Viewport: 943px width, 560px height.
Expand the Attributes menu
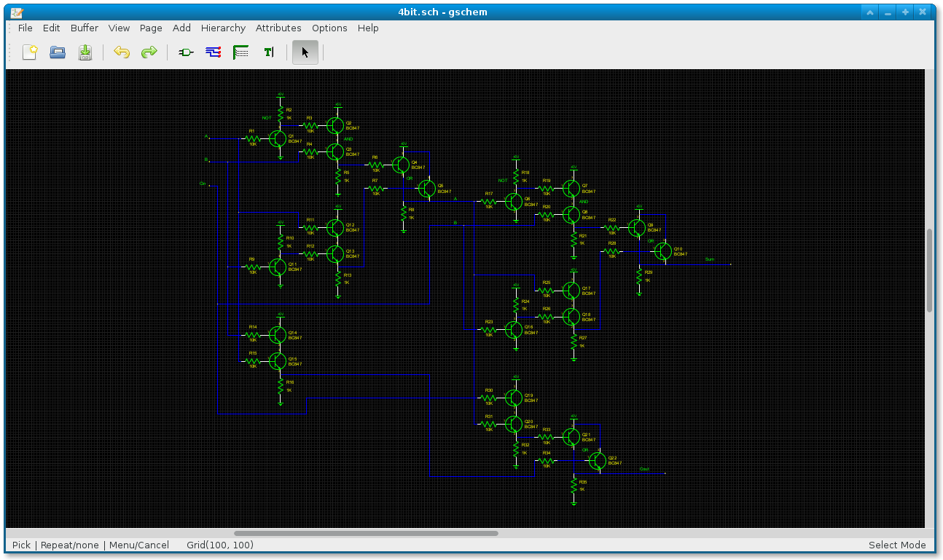(x=278, y=28)
